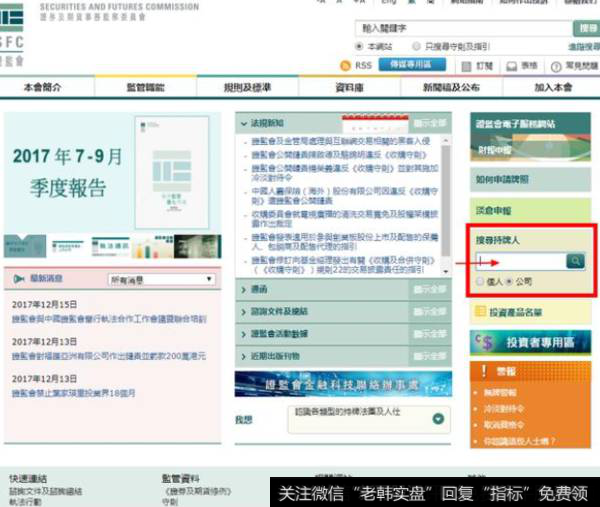Open the 資料庫 menu
Viewport: 600px width, 507px height.
tap(349, 87)
